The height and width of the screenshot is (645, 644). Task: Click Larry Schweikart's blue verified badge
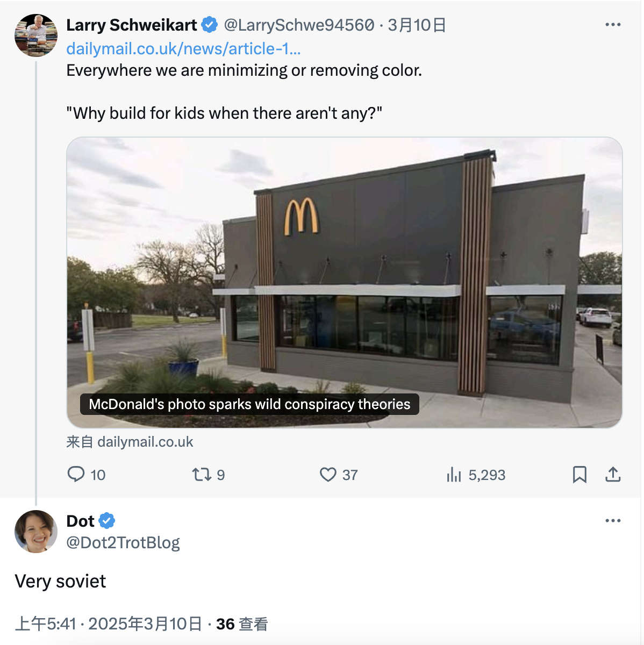click(210, 25)
